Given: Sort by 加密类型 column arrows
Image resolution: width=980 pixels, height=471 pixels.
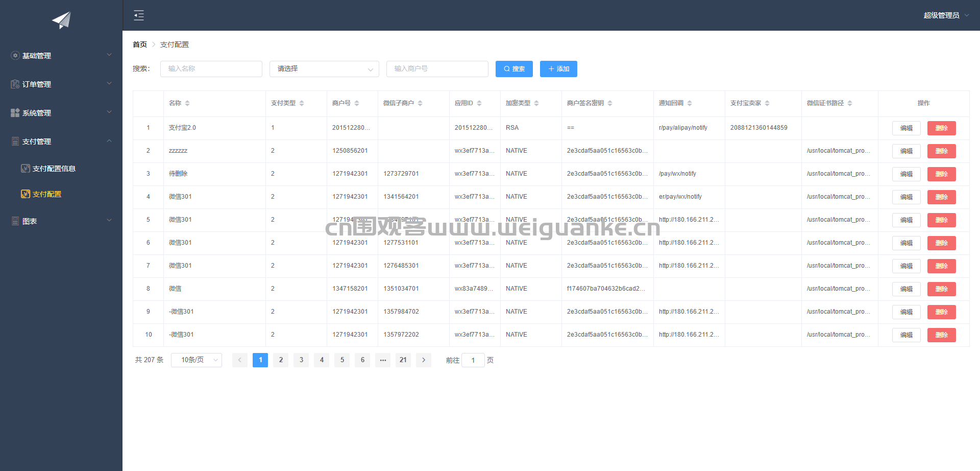Looking at the screenshot, I should point(536,103).
